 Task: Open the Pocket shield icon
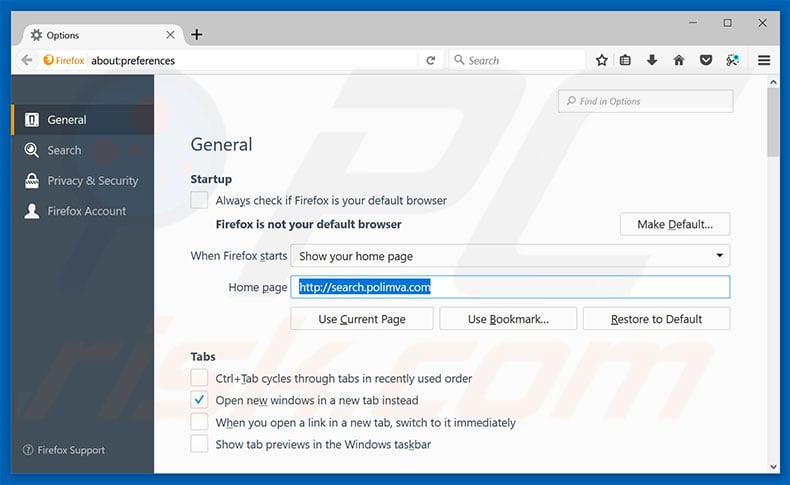point(706,60)
